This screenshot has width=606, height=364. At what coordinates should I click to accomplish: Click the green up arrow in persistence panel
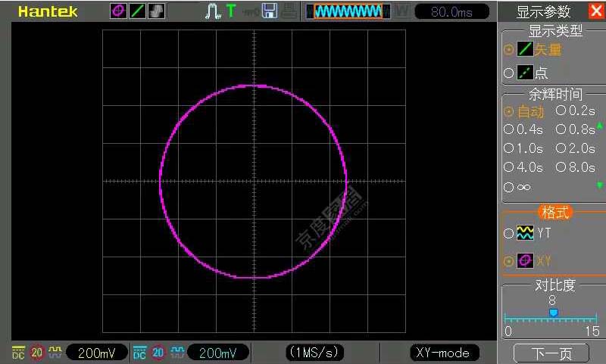600,126
